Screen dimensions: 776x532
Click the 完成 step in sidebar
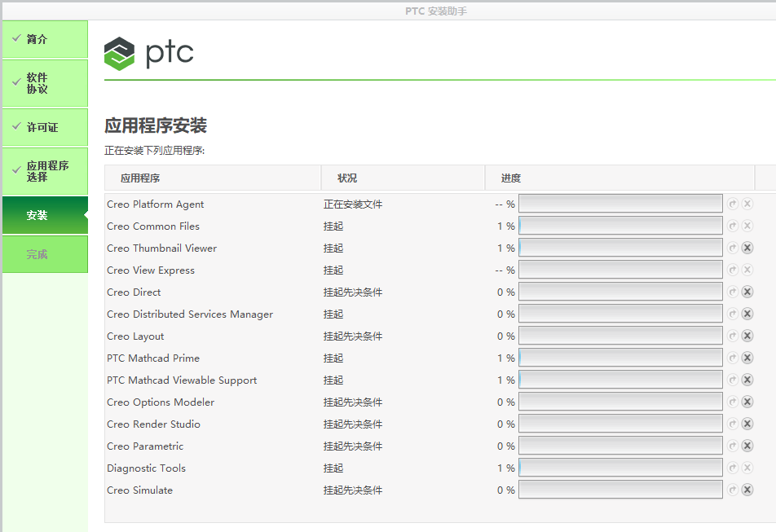click(x=45, y=254)
